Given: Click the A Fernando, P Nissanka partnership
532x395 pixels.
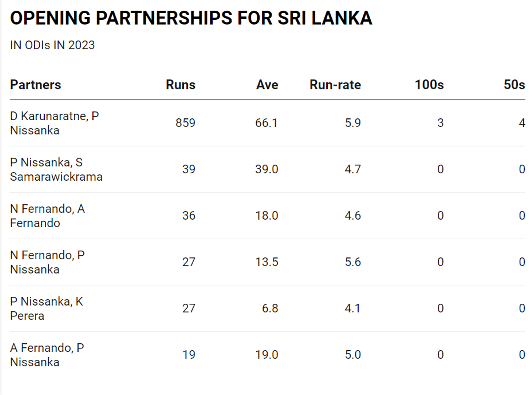Looking at the screenshot, I should pyautogui.click(x=47, y=355).
